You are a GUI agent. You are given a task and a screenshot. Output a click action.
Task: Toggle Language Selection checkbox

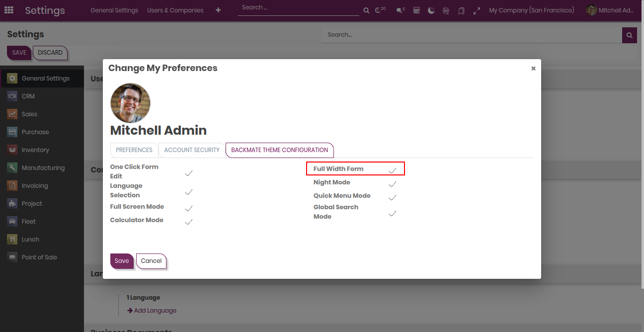(x=189, y=192)
